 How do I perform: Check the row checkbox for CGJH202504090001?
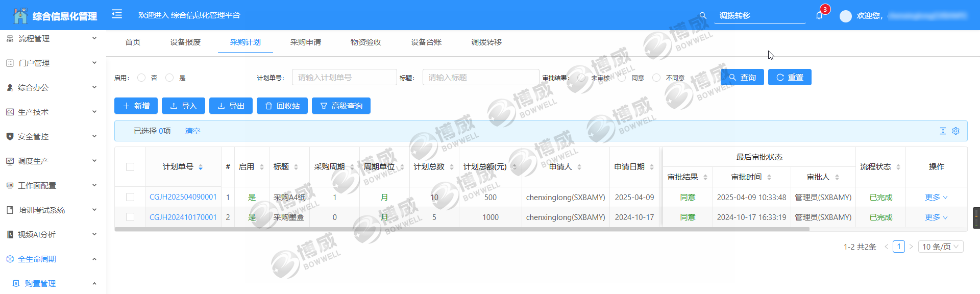coord(130,197)
